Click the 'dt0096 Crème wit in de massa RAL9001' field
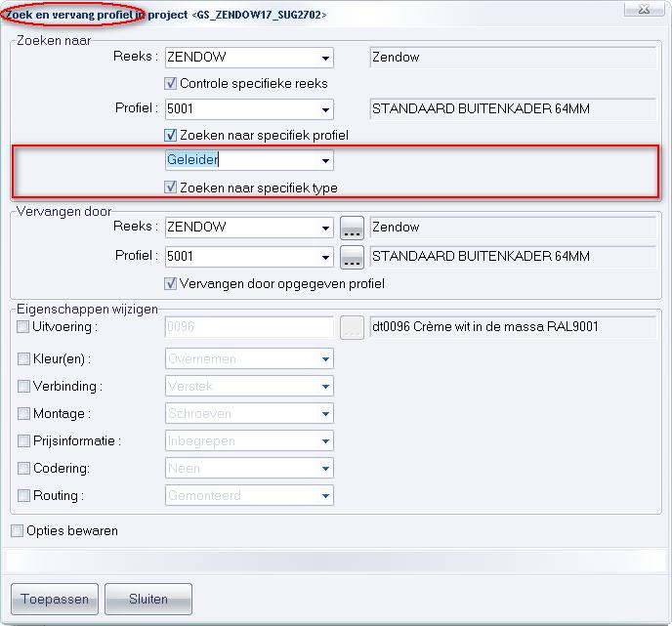The width and height of the screenshot is (672, 626). [513, 327]
